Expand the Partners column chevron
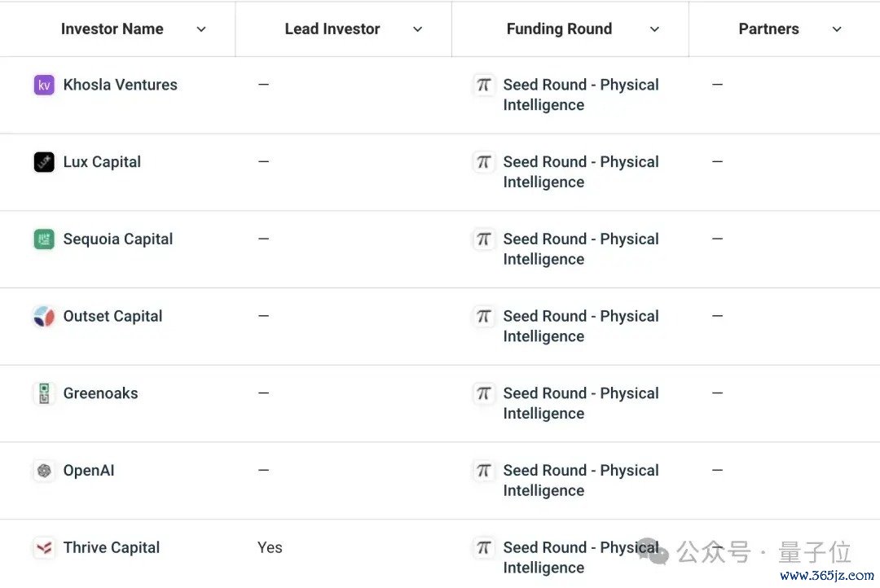Screen dimensions: 880x588 click(837, 29)
